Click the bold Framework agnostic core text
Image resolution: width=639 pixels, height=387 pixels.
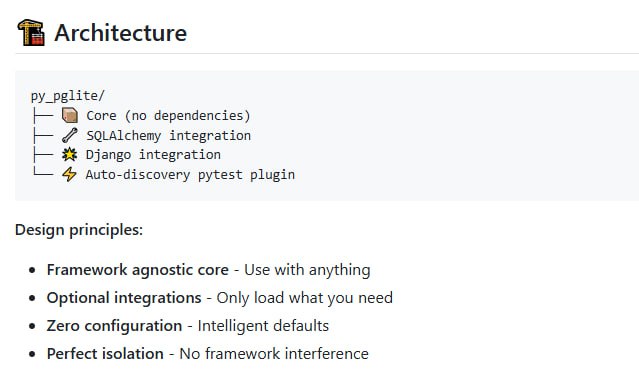tap(138, 270)
